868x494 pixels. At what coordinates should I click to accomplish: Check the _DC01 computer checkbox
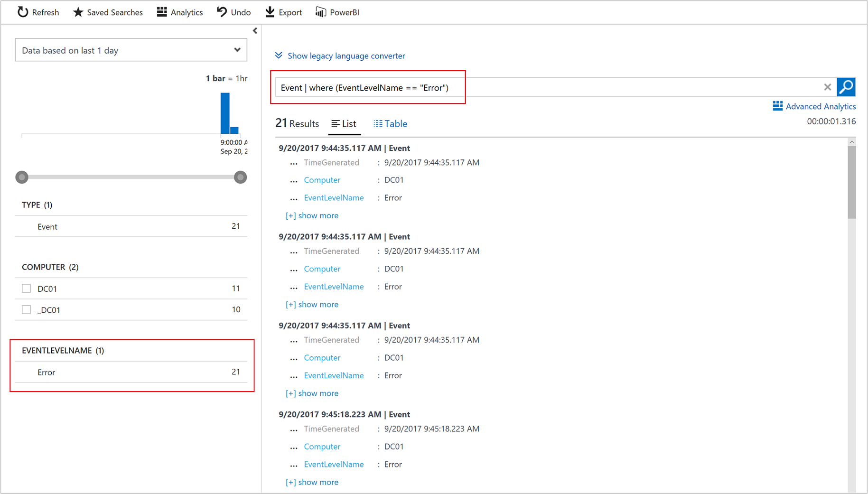tap(27, 310)
